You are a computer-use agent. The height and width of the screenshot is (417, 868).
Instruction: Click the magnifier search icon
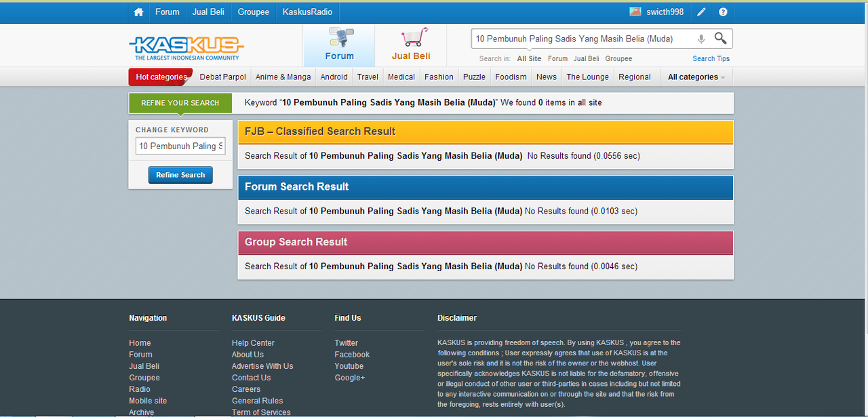[x=720, y=39]
